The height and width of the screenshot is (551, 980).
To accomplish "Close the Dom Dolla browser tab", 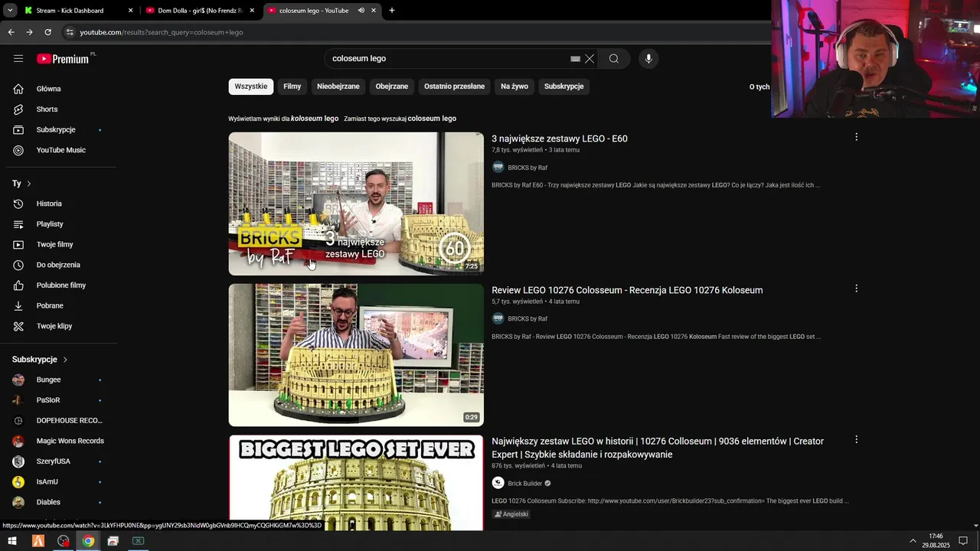I will (252, 11).
